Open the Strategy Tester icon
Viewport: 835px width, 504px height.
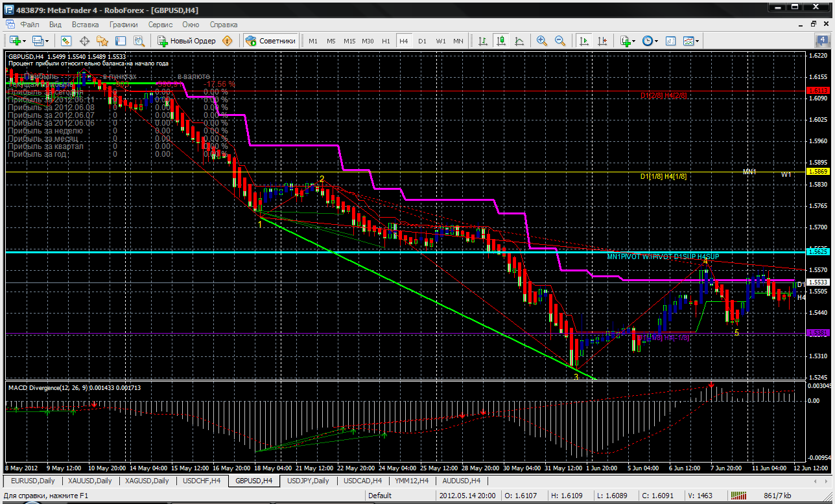139,41
